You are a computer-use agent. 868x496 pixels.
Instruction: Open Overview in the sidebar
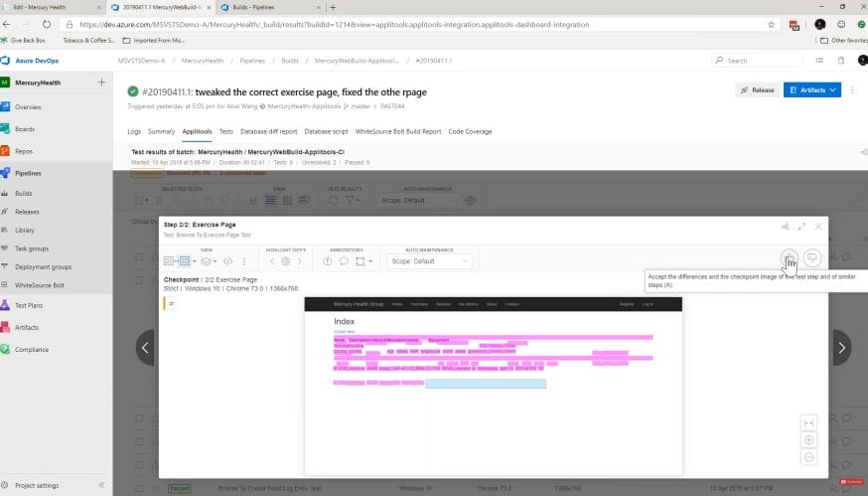point(28,107)
